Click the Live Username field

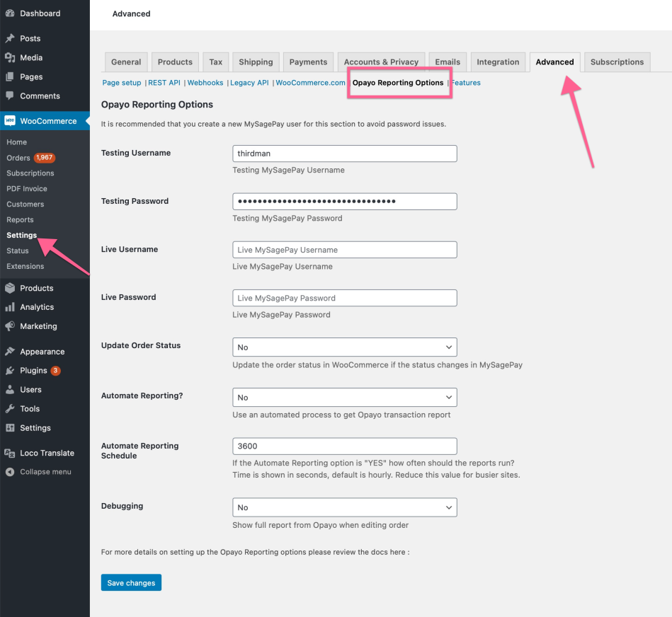pos(345,250)
